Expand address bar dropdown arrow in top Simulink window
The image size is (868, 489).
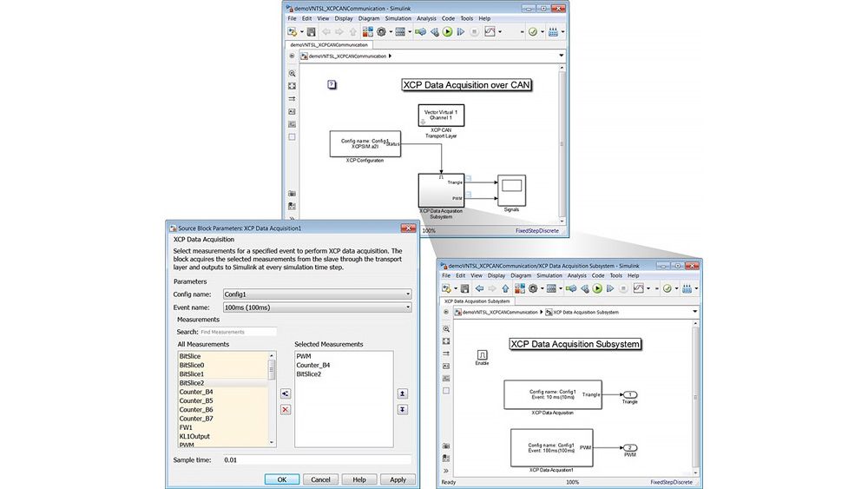[562, 56]
